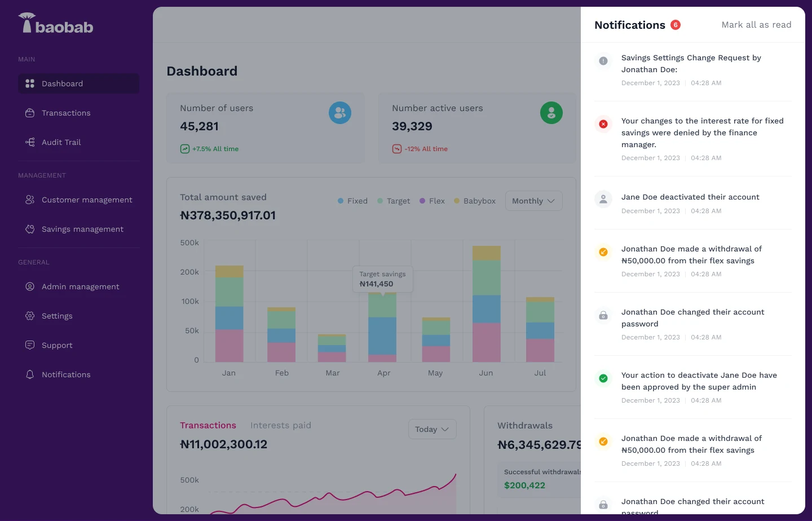The height and width of the screenshot is (521, 812).
Task: Click the Jan stacked bar in chart
Action: click(230, 314)
